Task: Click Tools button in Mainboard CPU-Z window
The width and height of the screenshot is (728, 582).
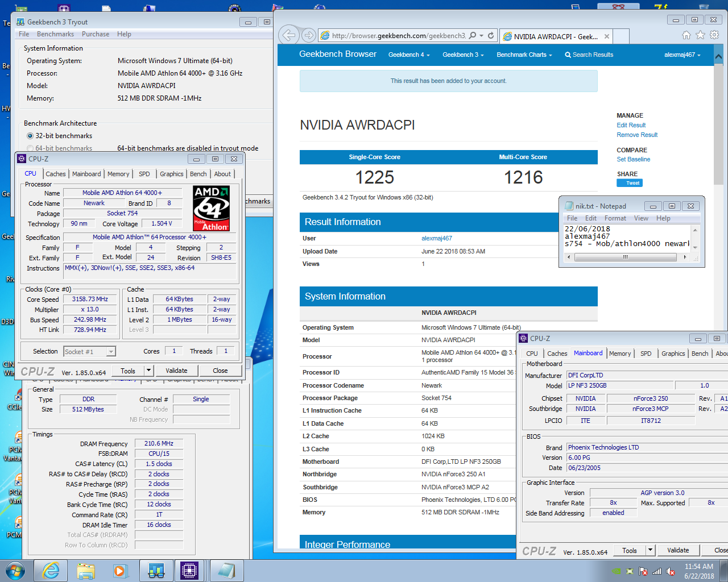Action: (629, 550)
